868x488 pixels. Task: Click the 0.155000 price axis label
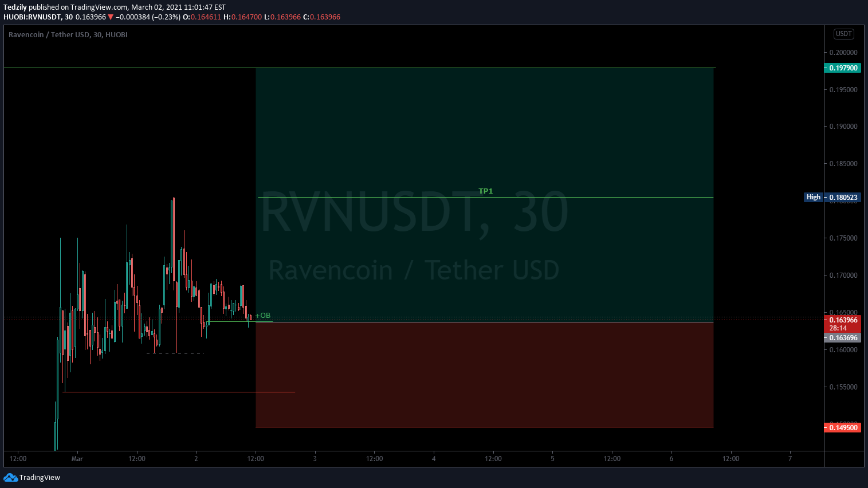point(843,387)
